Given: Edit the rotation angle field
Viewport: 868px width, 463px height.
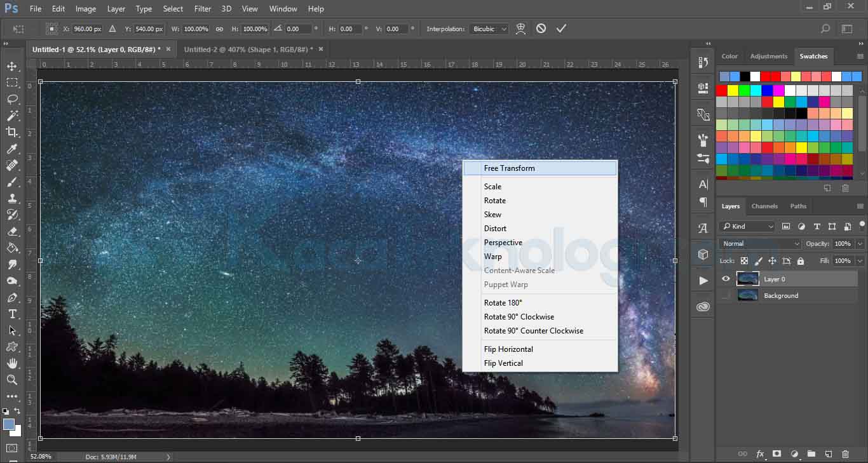Looking at the screenshot, I should [298, 29].
